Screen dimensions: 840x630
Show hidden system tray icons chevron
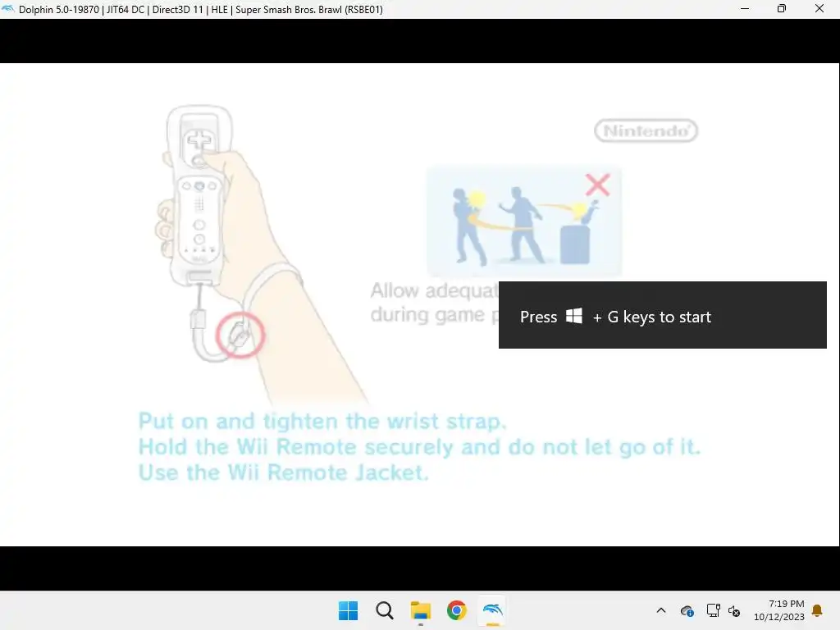coord(661,610)
